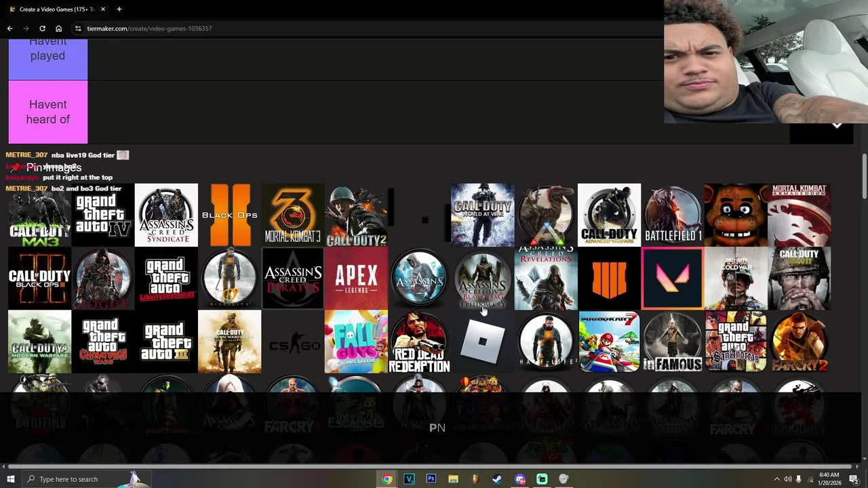Open Photoshop from the taskbar
This screenshot has width=868, height=488.
coord(431,479)
